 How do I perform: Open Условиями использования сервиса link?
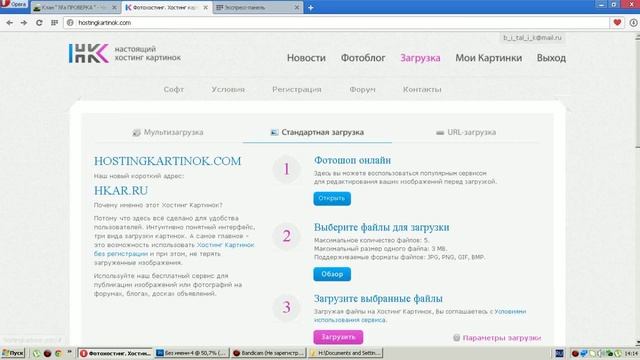coord(420,316)
